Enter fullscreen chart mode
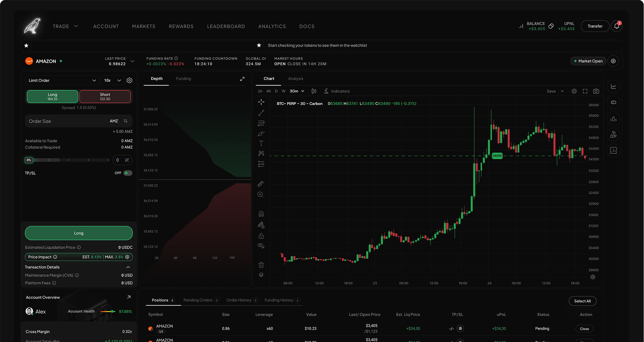 pyautogui.click(x=585, y=91)
